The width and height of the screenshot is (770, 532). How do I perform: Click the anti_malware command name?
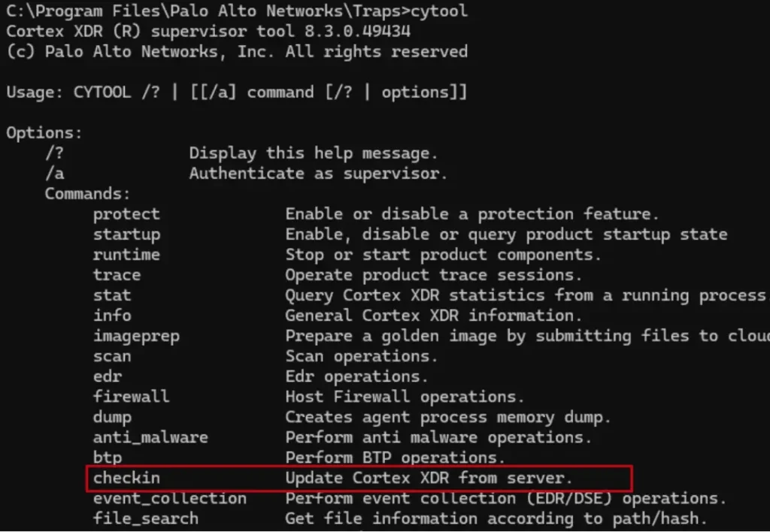[150, 437]
